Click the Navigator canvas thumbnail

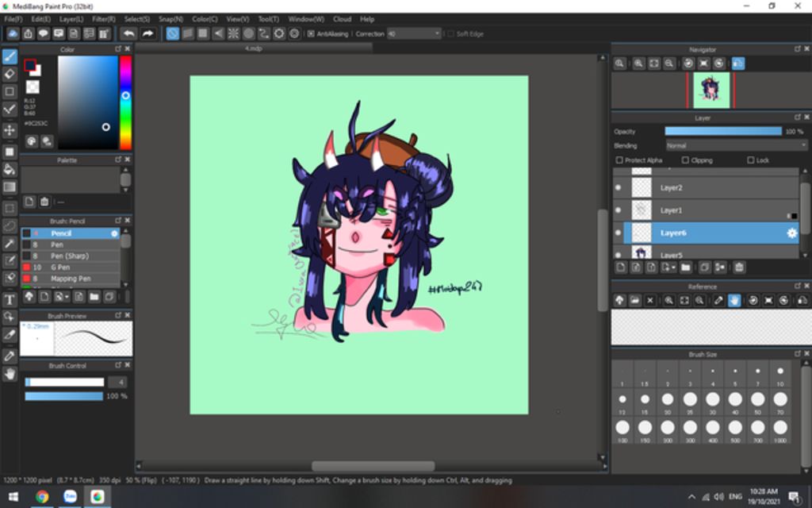click(711, 90)
